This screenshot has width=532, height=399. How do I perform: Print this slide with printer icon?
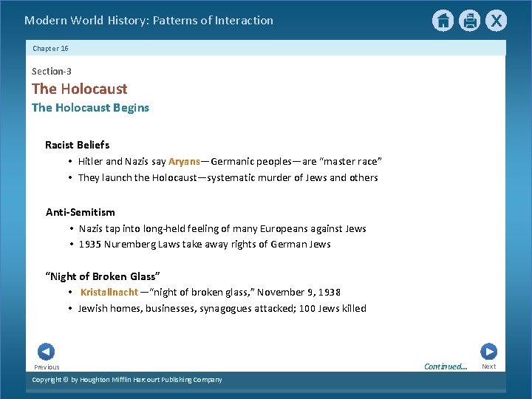(469, 21)
